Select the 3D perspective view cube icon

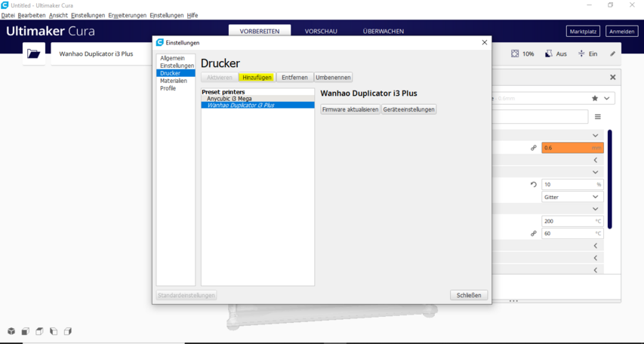(x=11, y=331)
